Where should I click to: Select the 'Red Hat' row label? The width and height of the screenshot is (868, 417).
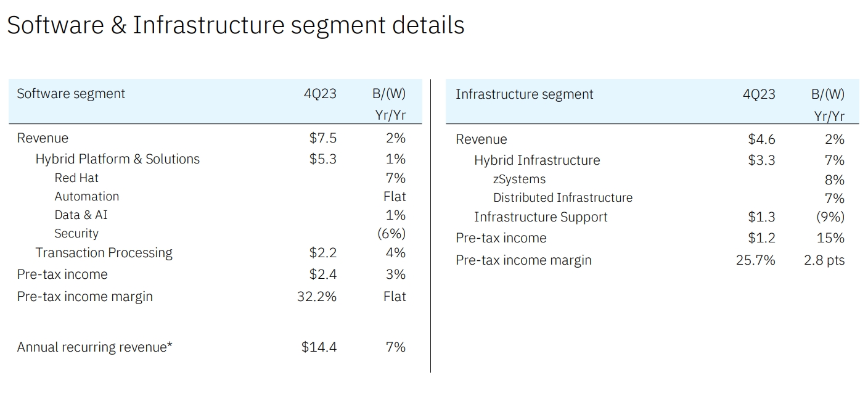point(76,178)
